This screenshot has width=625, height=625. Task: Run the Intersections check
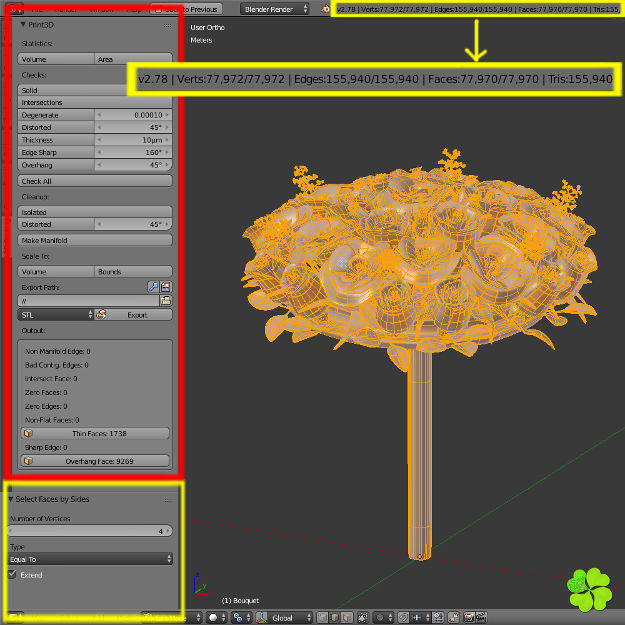point(95,102)
